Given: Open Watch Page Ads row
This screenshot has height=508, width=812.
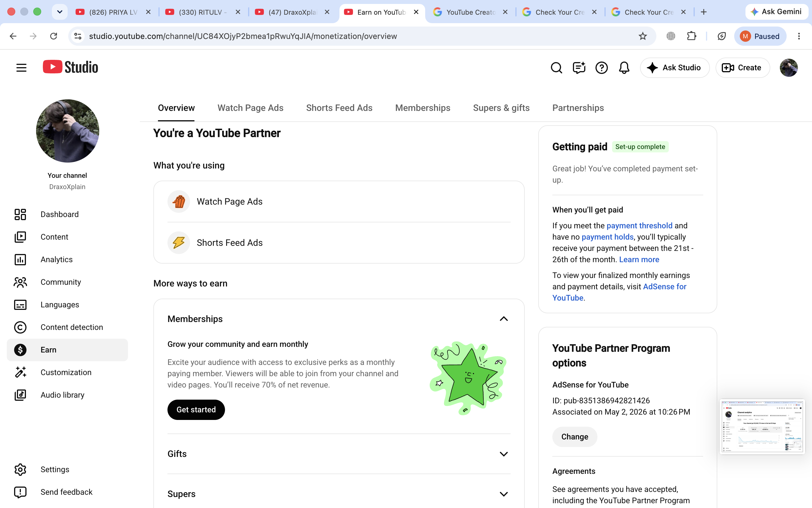Looking at the screenshot, I should (339, 202).
